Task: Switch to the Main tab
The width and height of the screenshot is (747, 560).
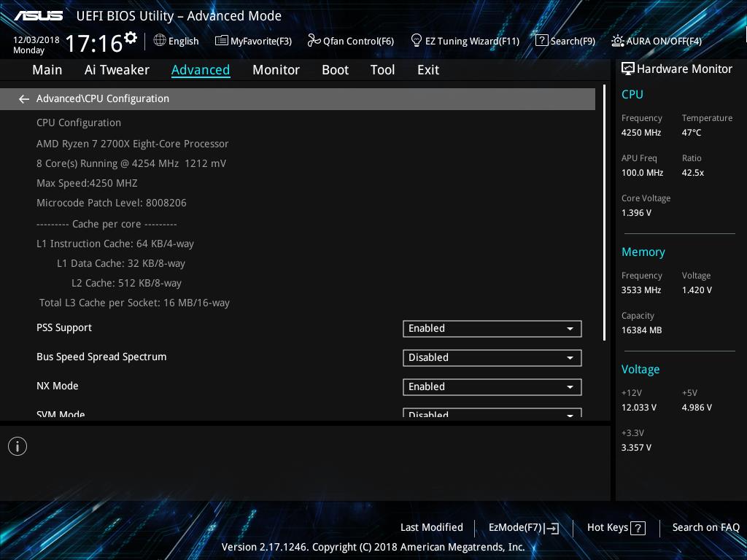Action: coord(47,70)
